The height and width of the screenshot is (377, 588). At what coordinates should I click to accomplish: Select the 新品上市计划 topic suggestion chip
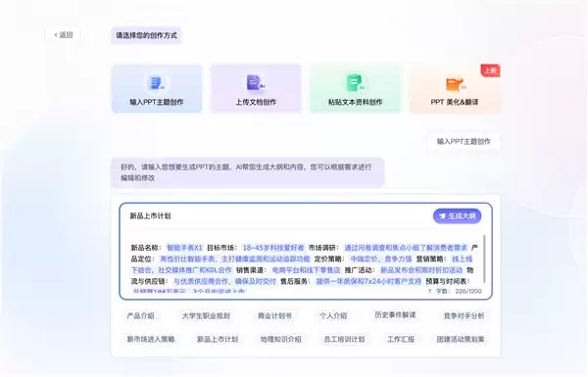coord(218,339)
